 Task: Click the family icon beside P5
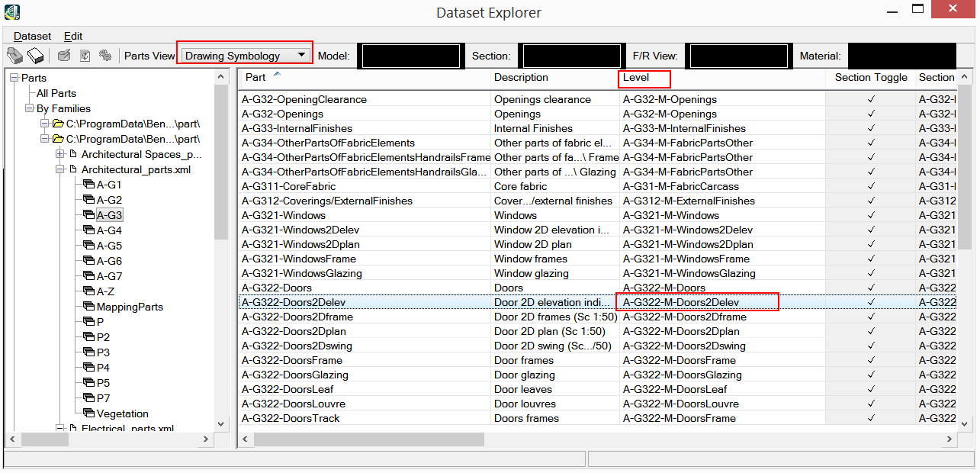point(88,383)
